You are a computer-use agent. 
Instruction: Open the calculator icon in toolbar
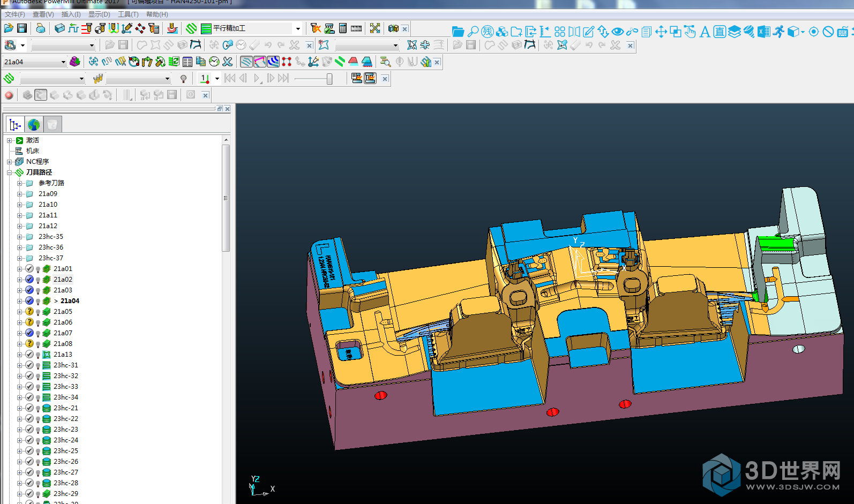click(343, 28)
